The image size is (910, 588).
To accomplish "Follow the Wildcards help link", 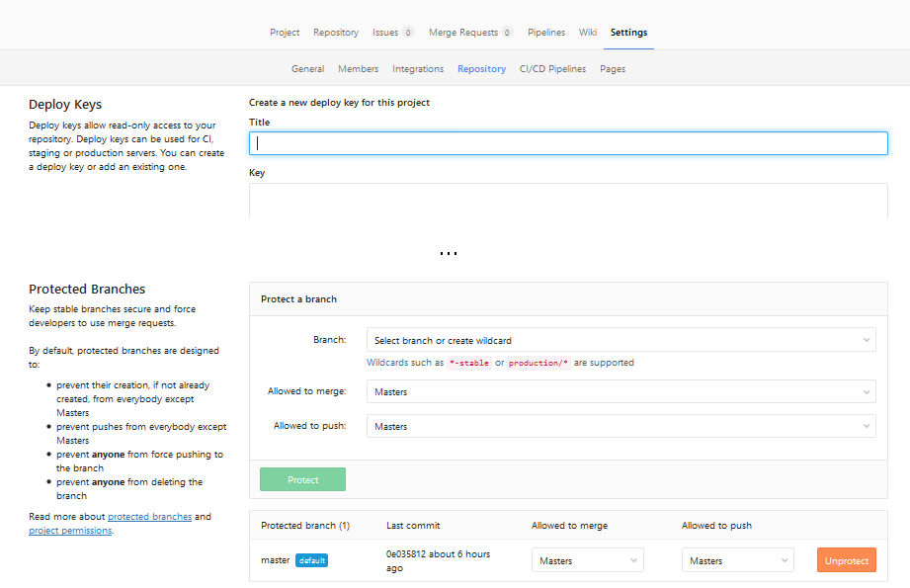I will (387, 363).
